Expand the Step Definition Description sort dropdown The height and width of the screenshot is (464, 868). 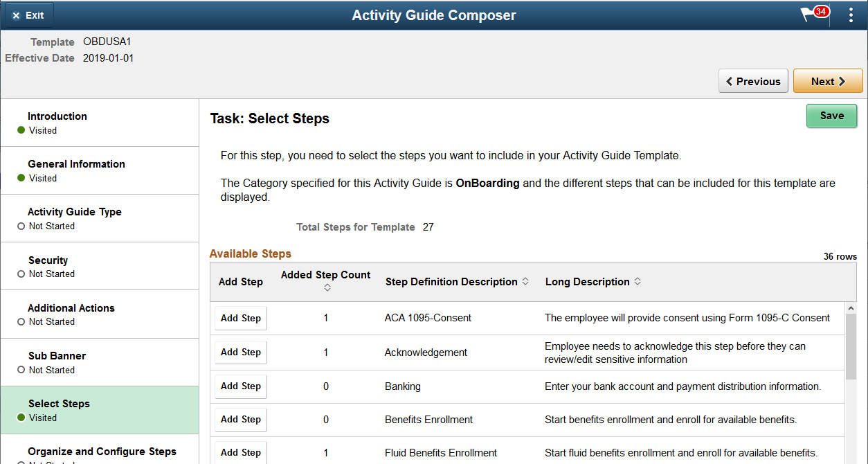coord(526,281)
